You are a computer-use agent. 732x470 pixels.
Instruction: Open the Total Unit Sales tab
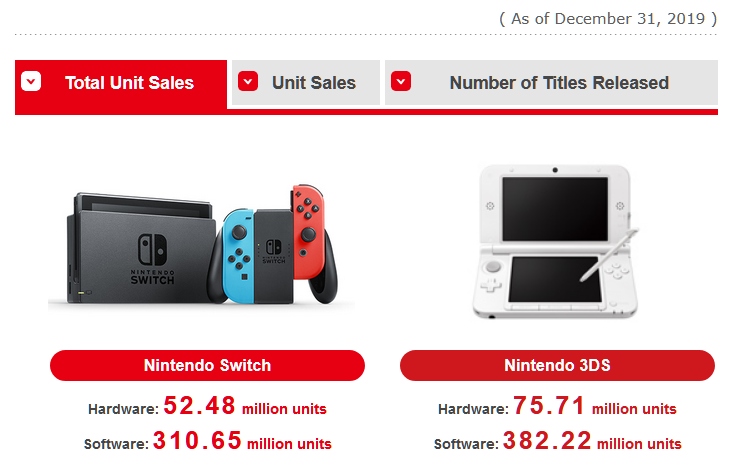point(121,84)
